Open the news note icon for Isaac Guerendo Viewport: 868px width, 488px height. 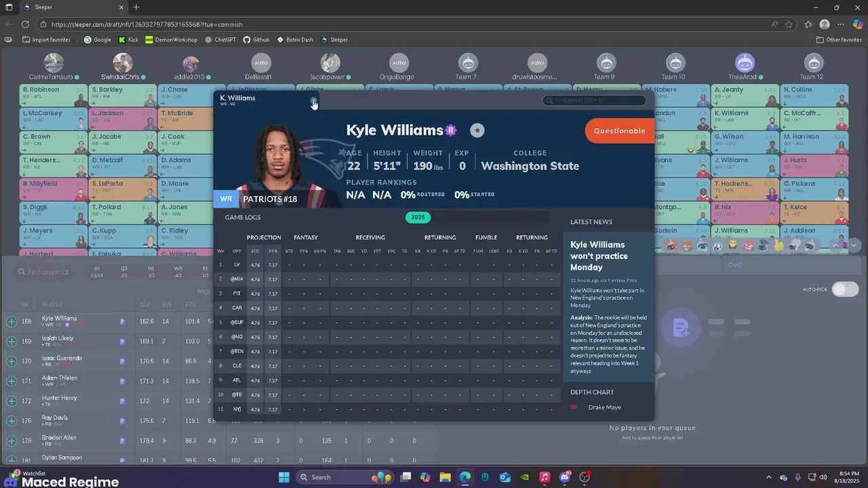(x=123, y=362)
